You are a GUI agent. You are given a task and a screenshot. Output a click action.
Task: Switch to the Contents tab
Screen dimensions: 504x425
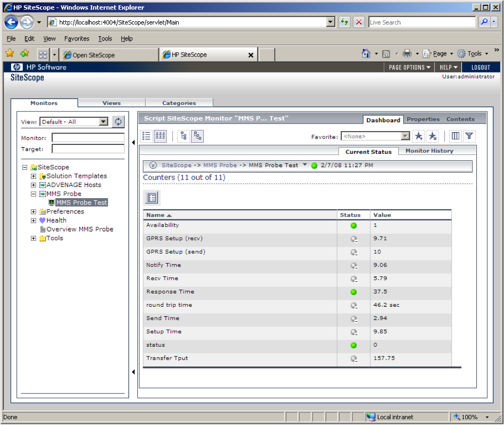(x=460, y=119)
